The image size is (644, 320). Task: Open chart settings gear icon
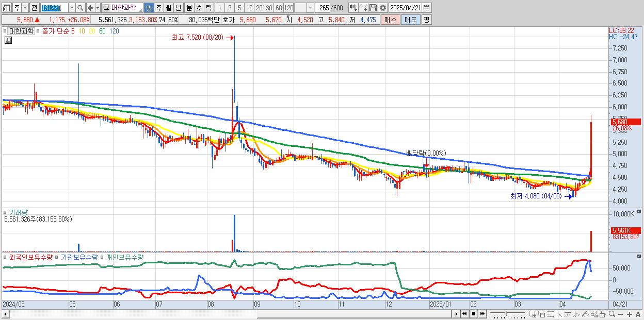(x=383, y=8)
